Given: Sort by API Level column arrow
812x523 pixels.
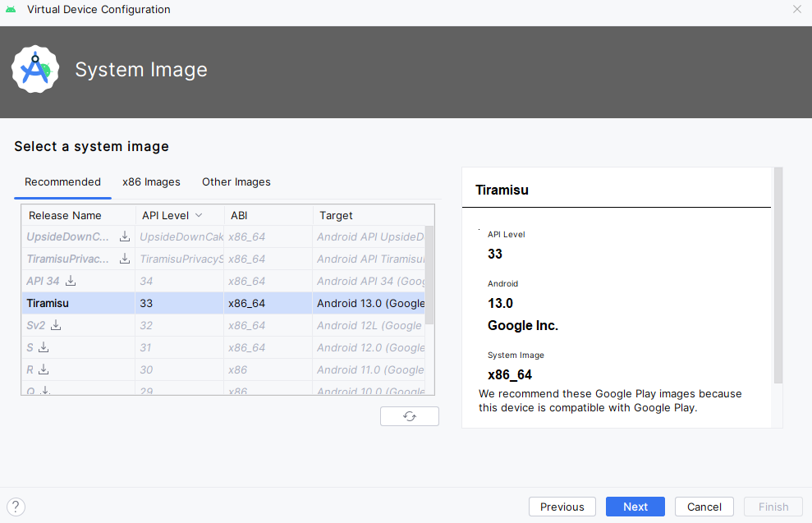Looking at the screenshot, I should click(199, 215).
